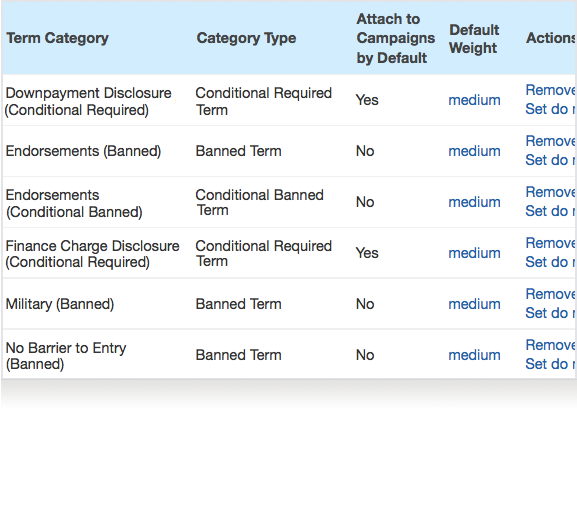The width and height of the screenshot is (577, 508).
Task: Click medium weight for Endorsements (Conditional Banned)
Action: pos(474,202)
